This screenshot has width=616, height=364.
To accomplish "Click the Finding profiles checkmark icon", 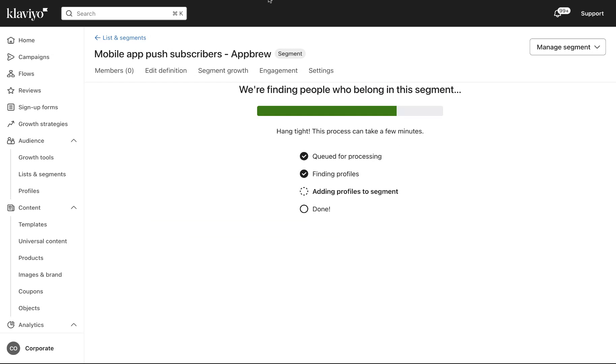I will (x=304, y=174).
